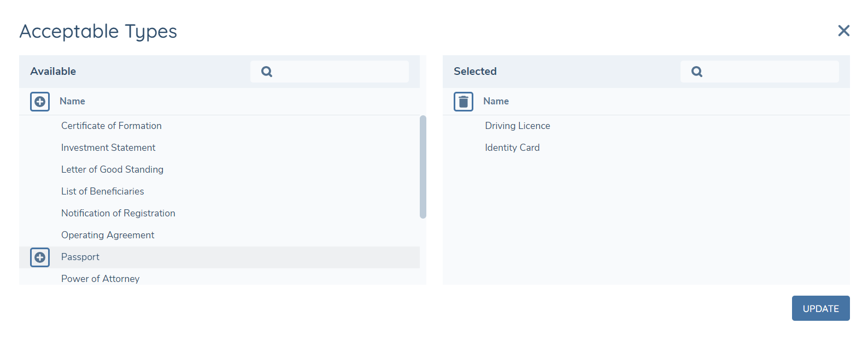
Task: Select List of Beneficiaries entry
Action: [103, 191]
